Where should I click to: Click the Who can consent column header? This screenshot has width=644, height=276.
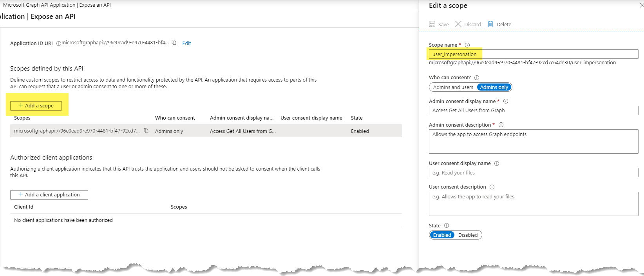tap(175, 118)
